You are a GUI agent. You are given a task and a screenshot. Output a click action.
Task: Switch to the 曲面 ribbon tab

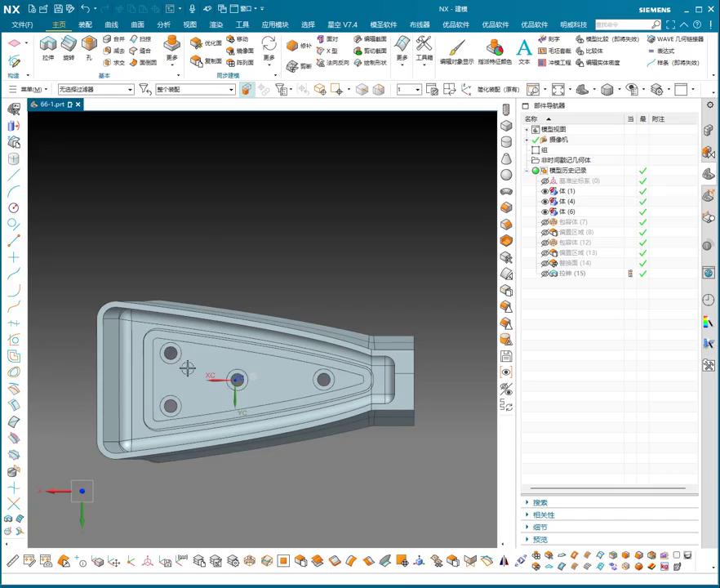coord(137,24)
